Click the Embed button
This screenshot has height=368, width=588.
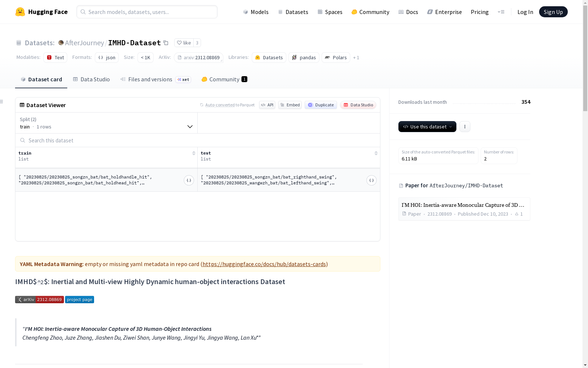tap(290, 105)
